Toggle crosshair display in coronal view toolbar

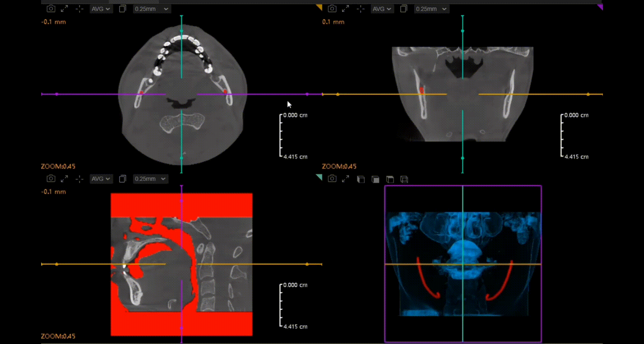[x=361, y=9]
